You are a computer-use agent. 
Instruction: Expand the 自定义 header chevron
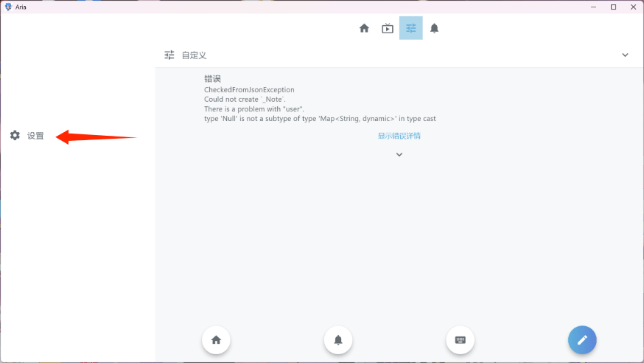[625, 55]
